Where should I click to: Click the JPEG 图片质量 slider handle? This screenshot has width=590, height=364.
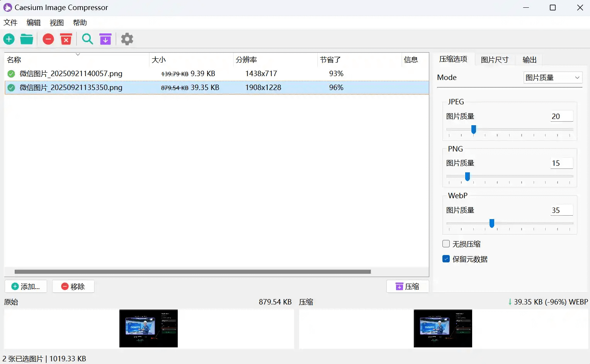click(x=473, y=130)
